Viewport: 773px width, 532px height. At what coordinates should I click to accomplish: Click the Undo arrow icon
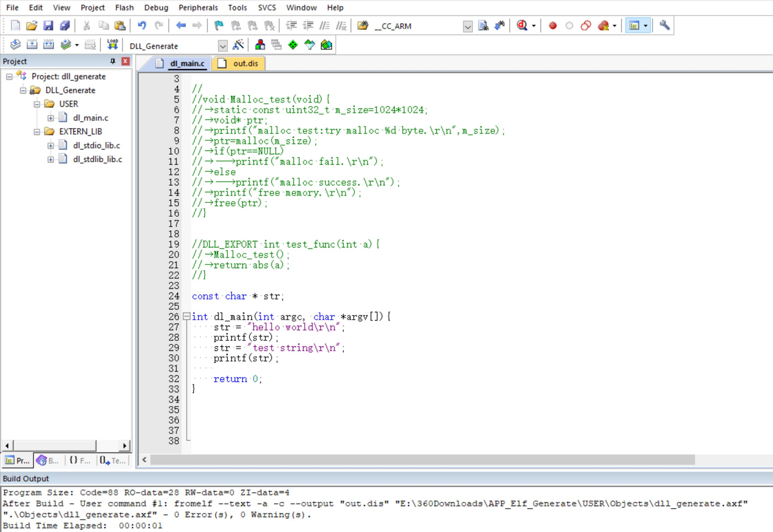tap(142, 26)
